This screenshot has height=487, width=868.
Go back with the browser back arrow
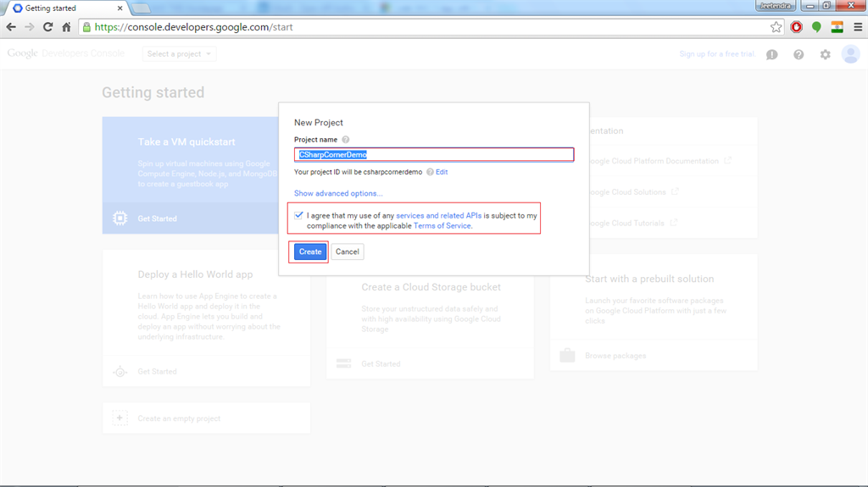pyautogui.click(x=11, y=27)
